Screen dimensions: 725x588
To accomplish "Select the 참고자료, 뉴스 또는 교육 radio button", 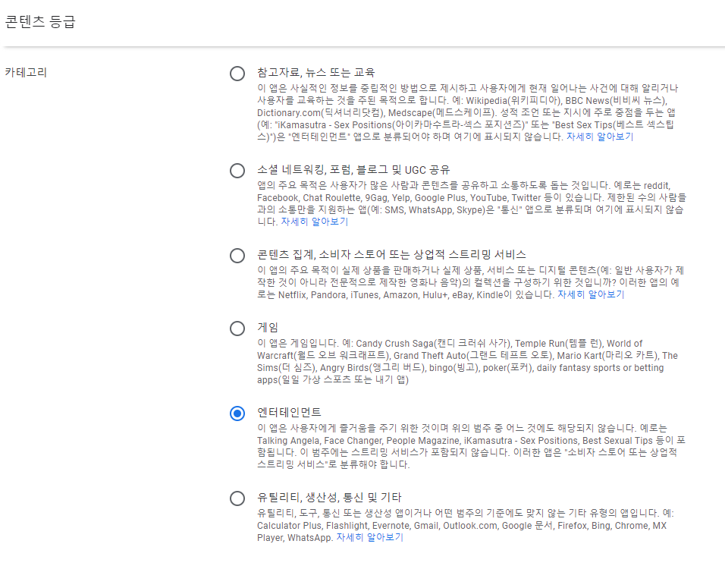I will 237,73.
